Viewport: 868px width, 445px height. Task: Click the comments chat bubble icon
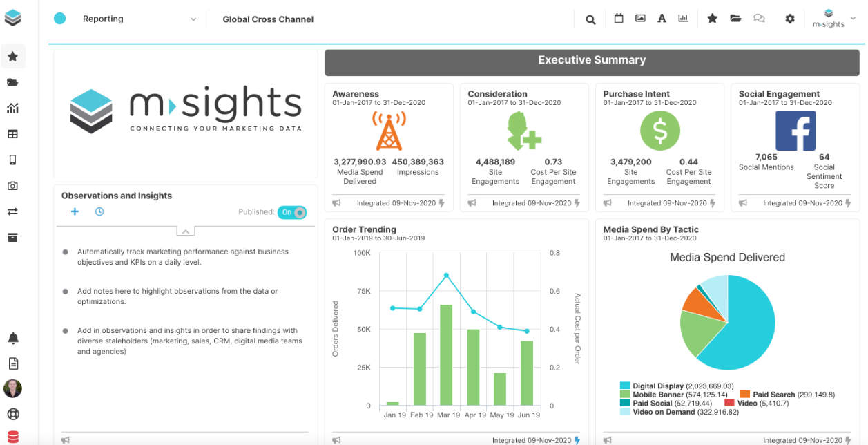pos(759,19)
